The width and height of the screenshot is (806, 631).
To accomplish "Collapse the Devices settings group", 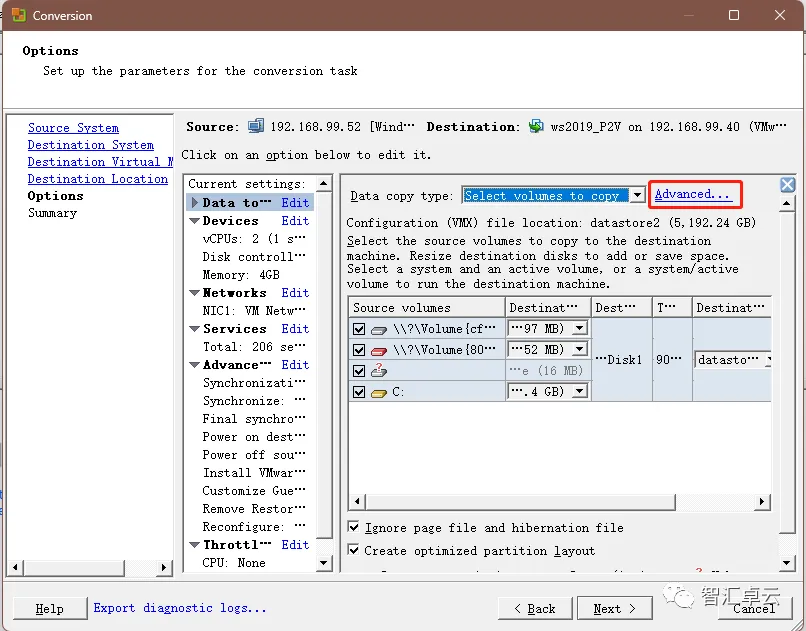I will point(194,221).
